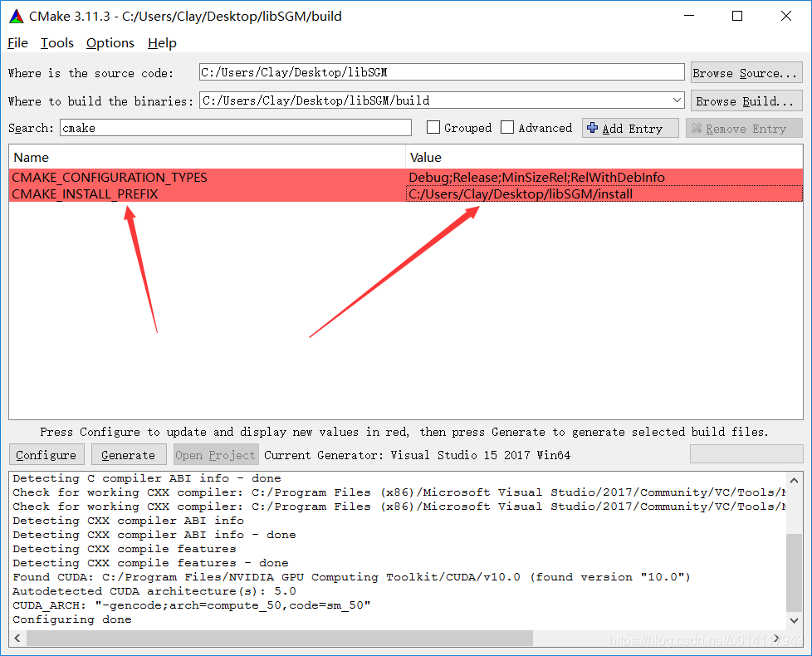Click the "Detecting C compiler ABI info - done" line
Image resolution: width=812 pixels, height=656 pixels.
pos(147,478)
